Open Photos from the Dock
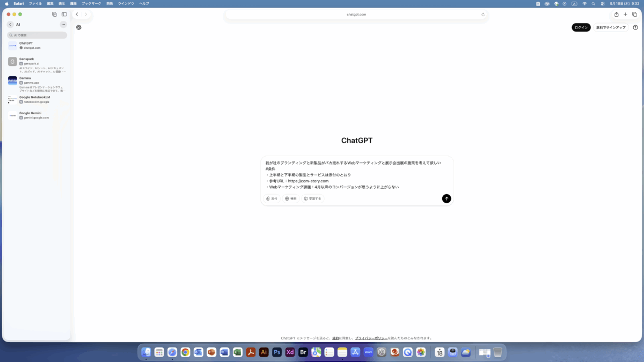Viewport: 644px width, 362px height. [421, 352]
